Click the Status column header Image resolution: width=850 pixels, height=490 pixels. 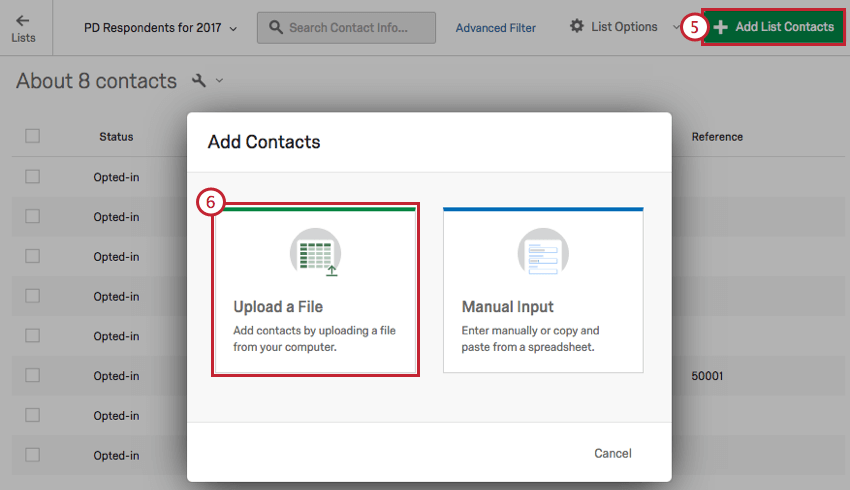click(116, 137)
